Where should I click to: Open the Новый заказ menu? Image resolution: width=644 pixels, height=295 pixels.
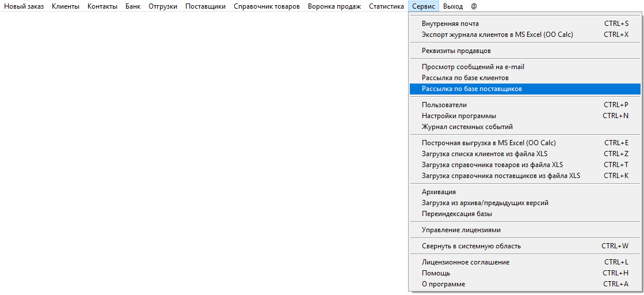(24, 6)
